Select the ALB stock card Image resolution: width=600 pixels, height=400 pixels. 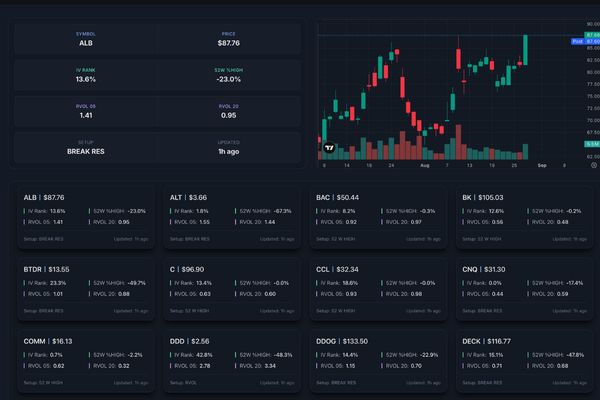pos(86,216)
